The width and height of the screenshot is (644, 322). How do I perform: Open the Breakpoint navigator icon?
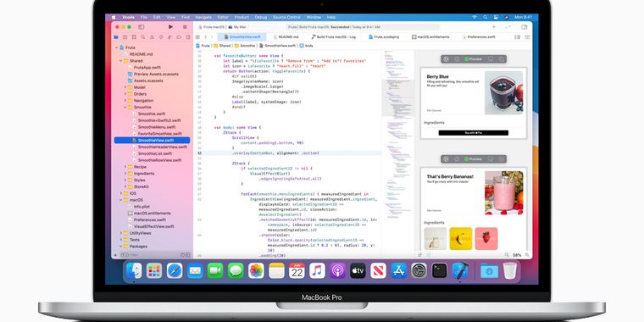179,37
